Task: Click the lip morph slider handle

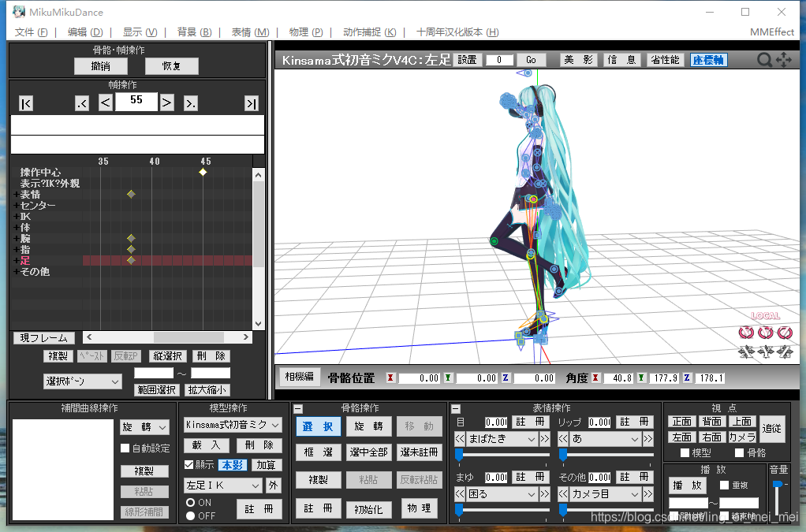Action: tap(563, 455)
